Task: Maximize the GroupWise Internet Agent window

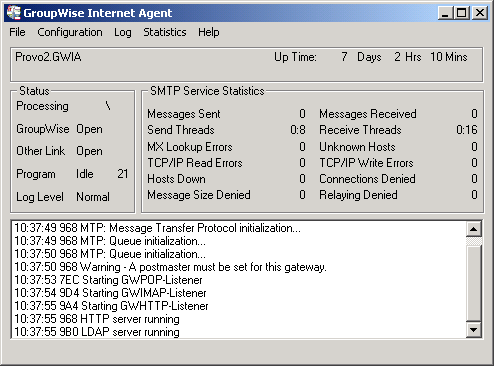Action: (462, 13)
